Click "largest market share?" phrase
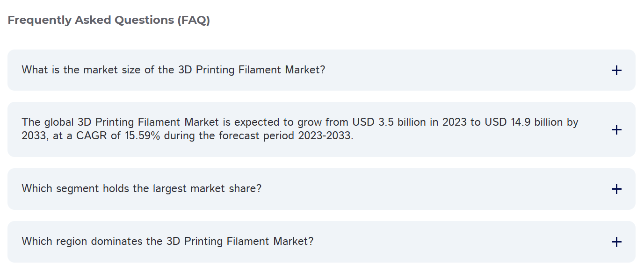This screenshot has width=644, height=271. (x=207, y=189)
